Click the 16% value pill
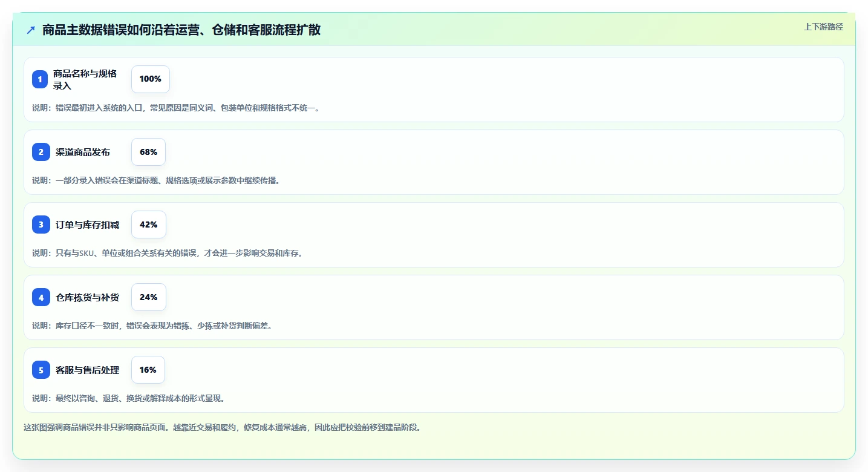 148,370
